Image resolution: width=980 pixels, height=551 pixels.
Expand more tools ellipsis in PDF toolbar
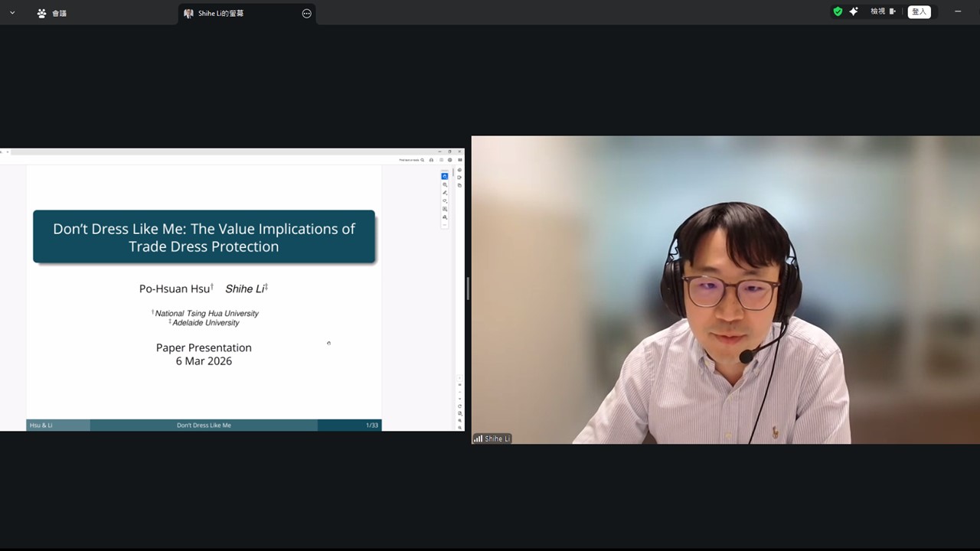(445, 225)
